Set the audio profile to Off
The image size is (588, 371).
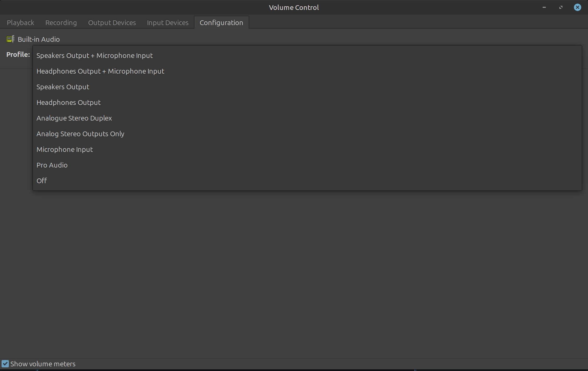pos(42,181)
